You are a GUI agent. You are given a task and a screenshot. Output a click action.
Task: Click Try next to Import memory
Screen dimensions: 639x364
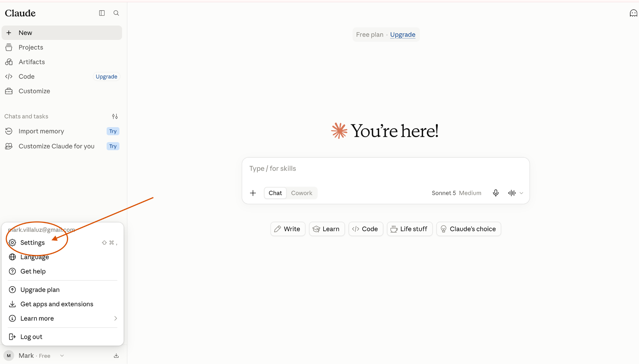pyautogui.click(x=113, y=131)
